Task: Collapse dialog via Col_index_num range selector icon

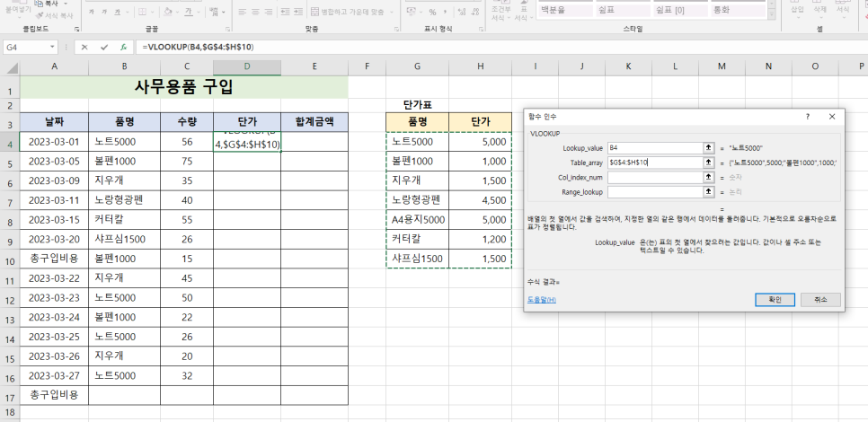Action: (708, 177)
